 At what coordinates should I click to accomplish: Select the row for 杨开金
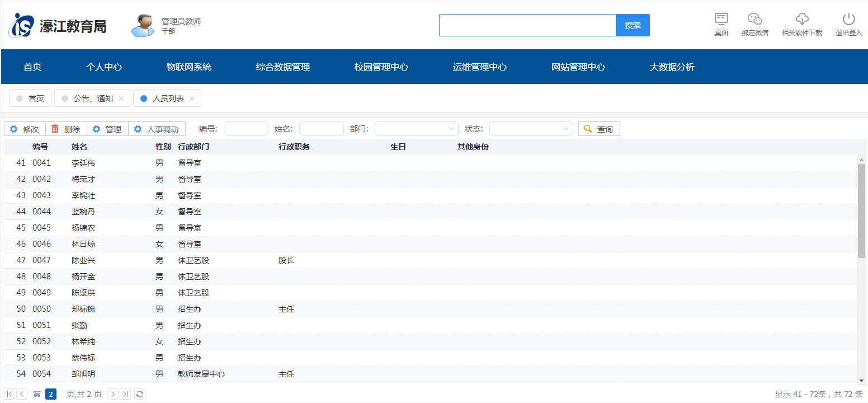click(431, 277)
